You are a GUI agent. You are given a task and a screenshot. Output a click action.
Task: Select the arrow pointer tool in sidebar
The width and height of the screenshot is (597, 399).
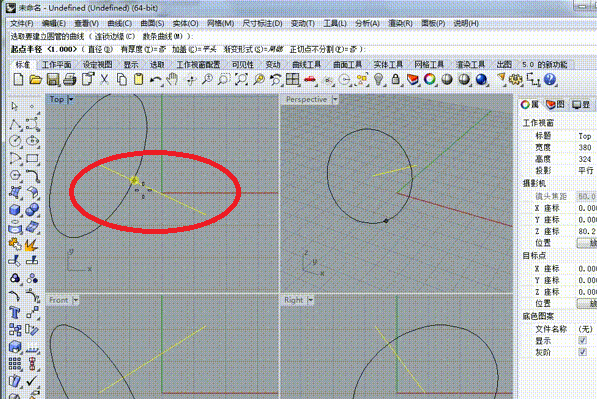pyautogui.click(x=15, y=106)
